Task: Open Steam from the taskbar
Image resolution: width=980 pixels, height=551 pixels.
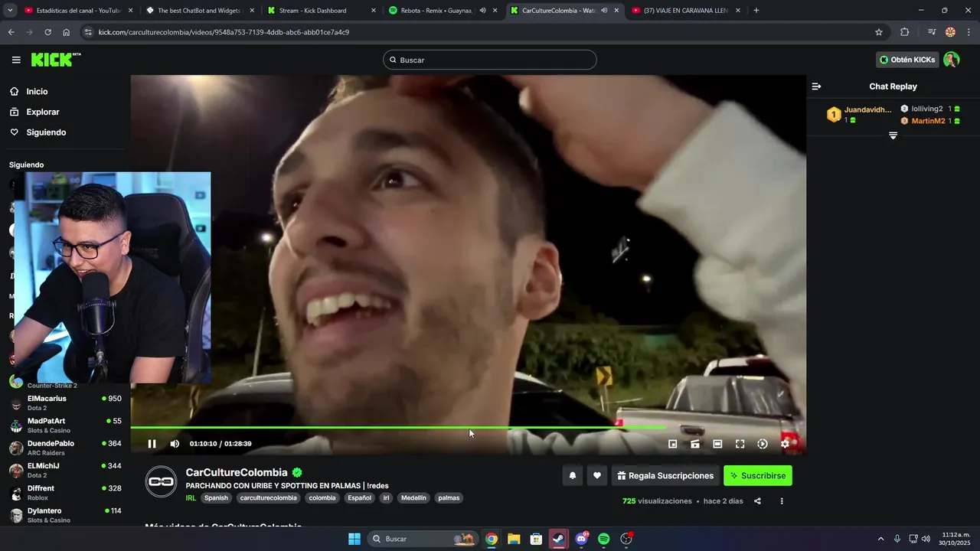Action: click(x=559, y=539)
